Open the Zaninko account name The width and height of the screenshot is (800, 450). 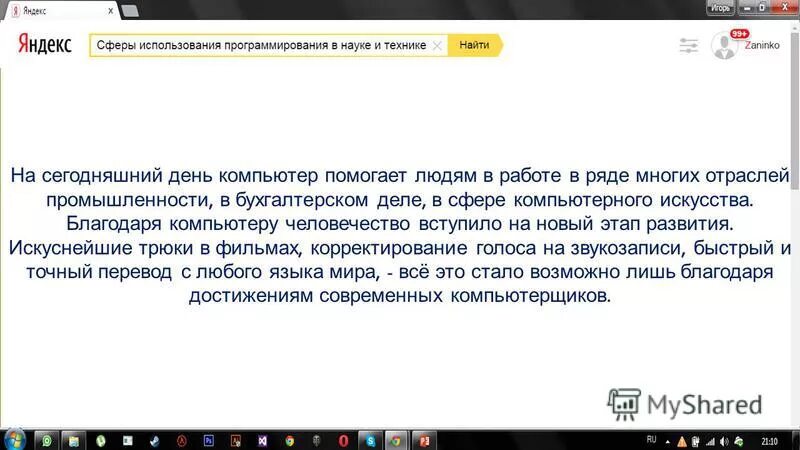click(762, 45)
